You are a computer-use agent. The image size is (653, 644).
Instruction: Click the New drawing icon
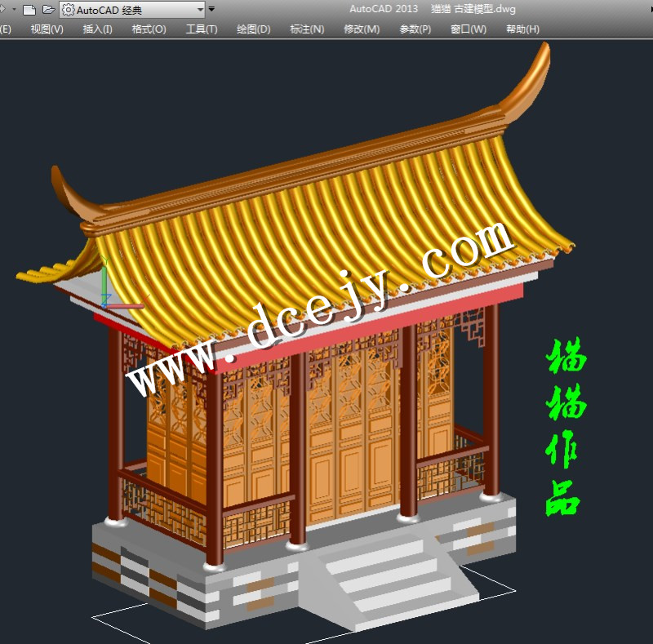point(29,10)
